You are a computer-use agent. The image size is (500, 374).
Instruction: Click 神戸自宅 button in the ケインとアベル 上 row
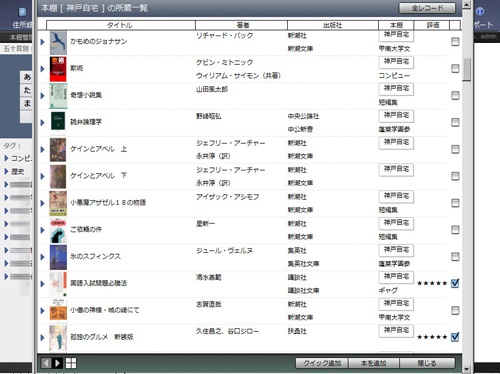396,142
